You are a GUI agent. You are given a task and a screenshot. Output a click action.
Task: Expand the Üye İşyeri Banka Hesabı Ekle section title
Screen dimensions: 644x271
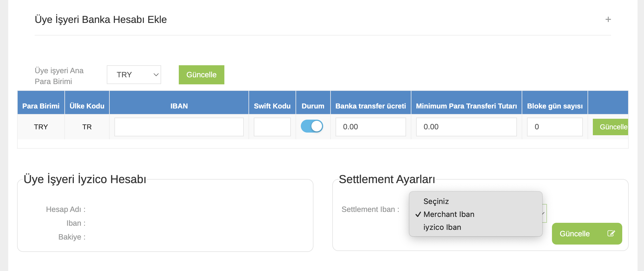pos(101,20)
